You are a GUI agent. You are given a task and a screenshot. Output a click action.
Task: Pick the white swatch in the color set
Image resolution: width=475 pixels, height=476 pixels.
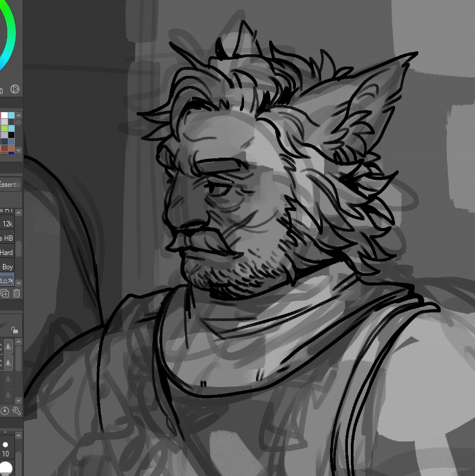pos(4,115)
